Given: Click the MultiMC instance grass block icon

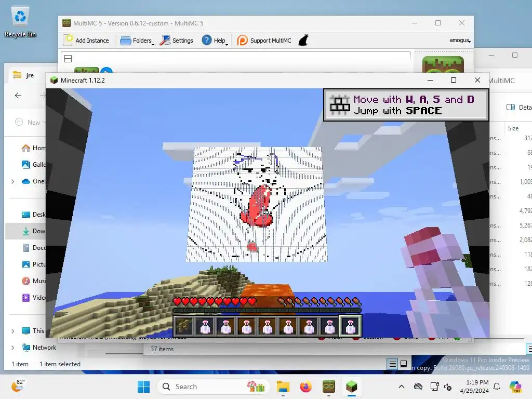Looking at the screenshot, I should pyautogui.click(x=443, y=64).
